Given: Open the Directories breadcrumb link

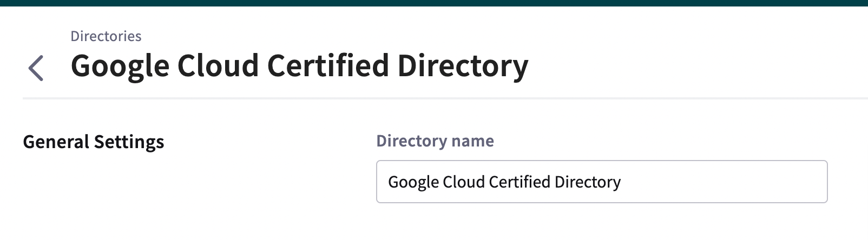Looking at the screenshot, I should 106,36.
